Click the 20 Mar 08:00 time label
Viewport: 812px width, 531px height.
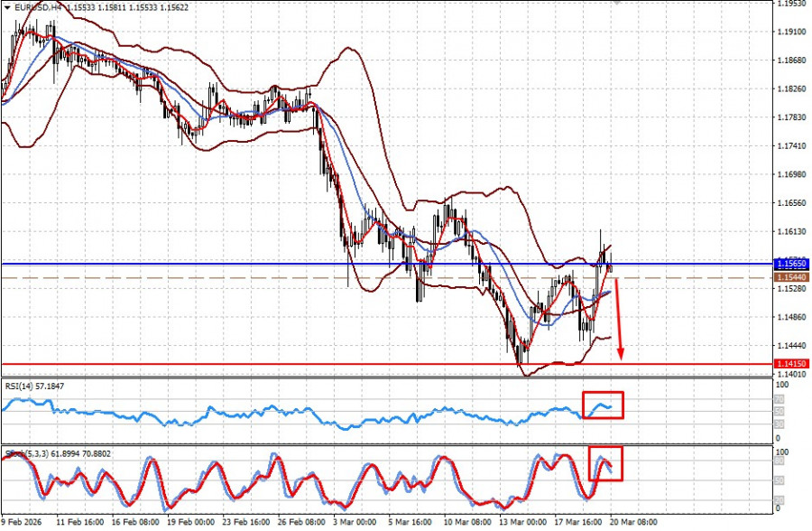click(x=633, y=522)
